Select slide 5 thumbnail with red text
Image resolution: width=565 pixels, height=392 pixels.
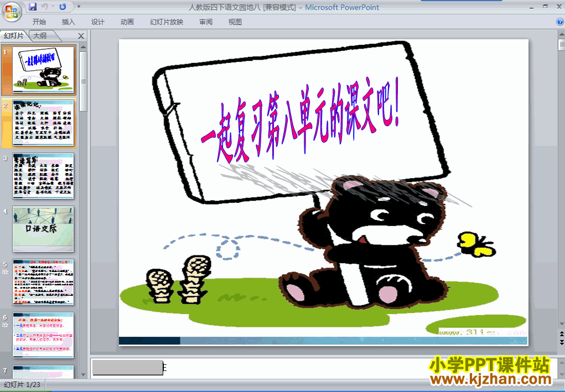(x=43, y=282)
